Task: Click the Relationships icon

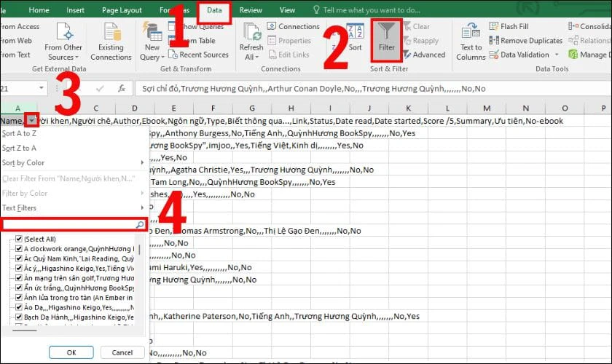Action: pyautogui.click(x=573, y=41)
